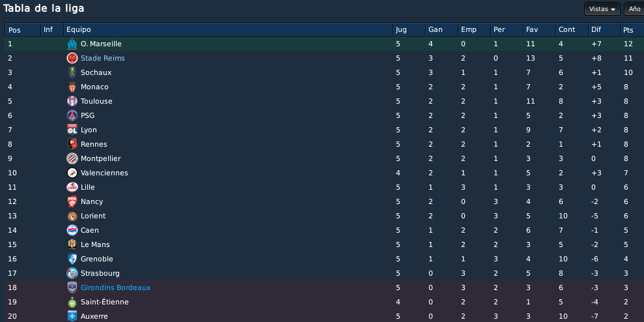
Task: Open Girondins Bordeaux team link
Action: pos(115,288)
